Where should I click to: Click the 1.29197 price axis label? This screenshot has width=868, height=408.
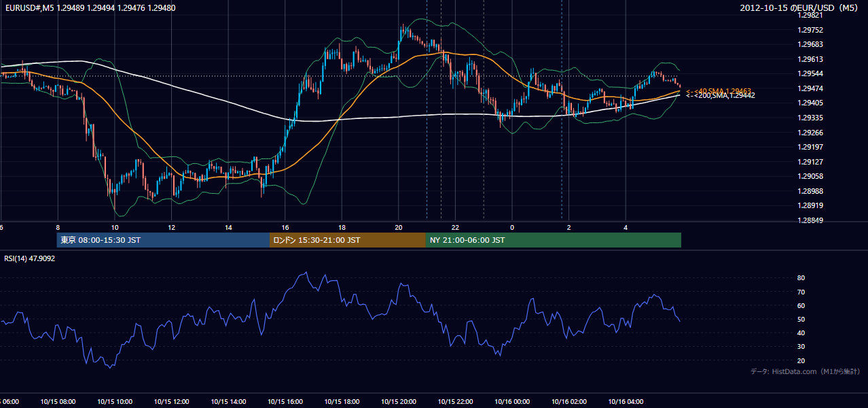pyautogui.click(x=811, y=147)
